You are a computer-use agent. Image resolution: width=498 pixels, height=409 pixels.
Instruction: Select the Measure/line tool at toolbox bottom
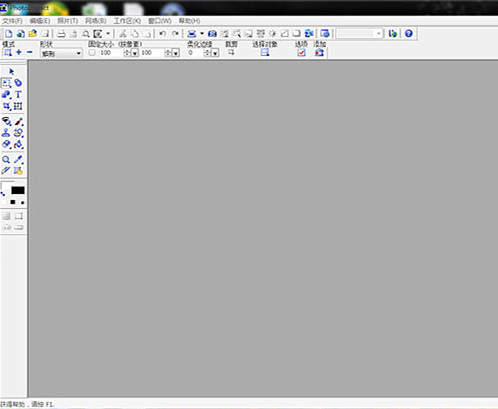6,171
